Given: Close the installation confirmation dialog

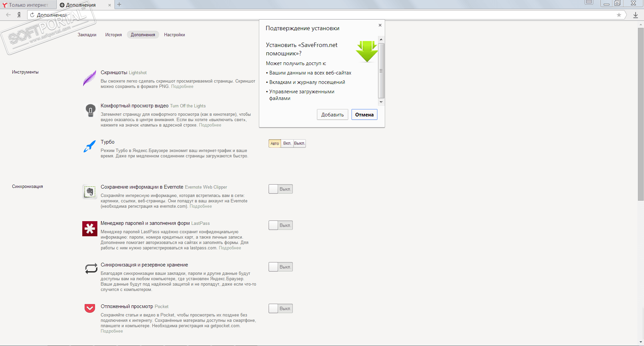Looking at the screenshot, I should tap(380, 25).
